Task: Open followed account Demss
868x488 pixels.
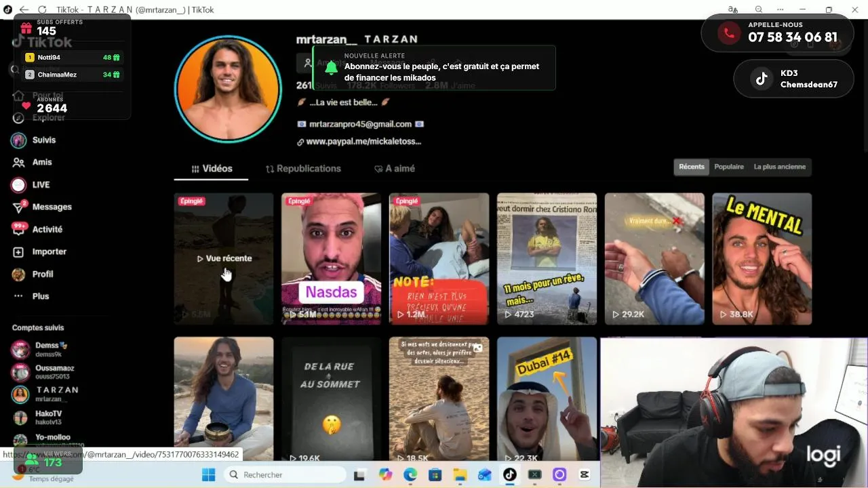Action: pos(41,350)
